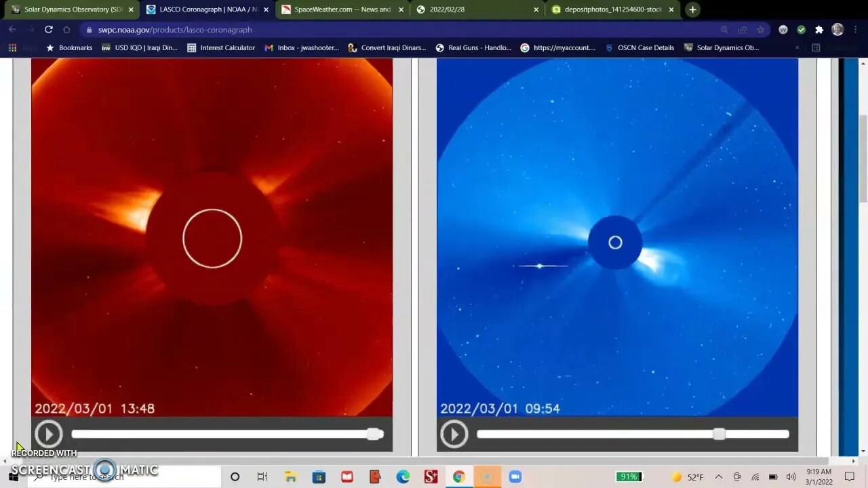
Task: Open Task View on the taskbar
Action: coord(262,477)
